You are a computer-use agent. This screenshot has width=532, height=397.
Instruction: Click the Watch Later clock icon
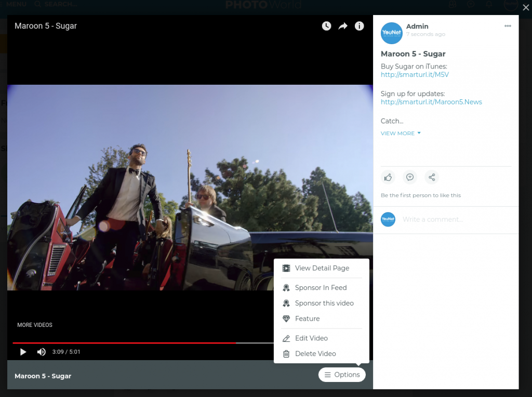click(x=326, y=26)
